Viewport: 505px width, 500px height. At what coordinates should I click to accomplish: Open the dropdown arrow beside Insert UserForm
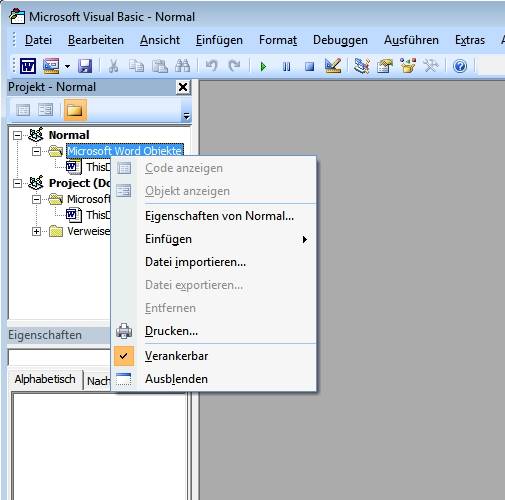point(67,66)
